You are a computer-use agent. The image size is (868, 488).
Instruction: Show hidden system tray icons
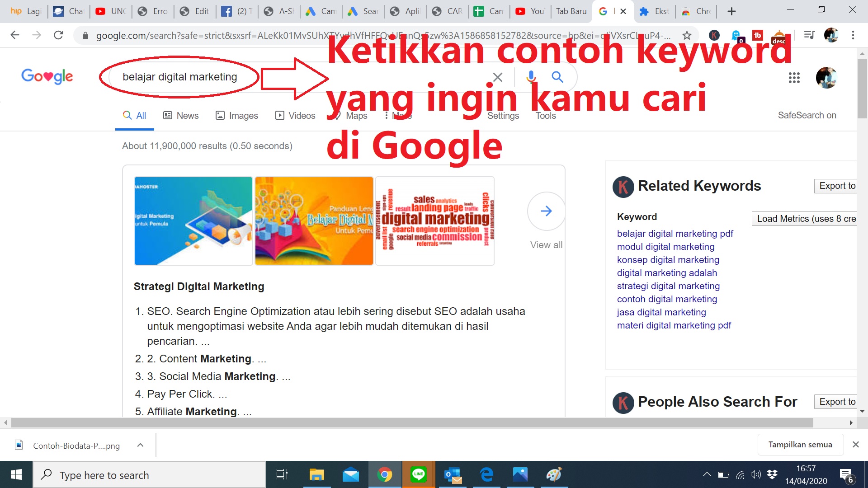pos(707,474)
